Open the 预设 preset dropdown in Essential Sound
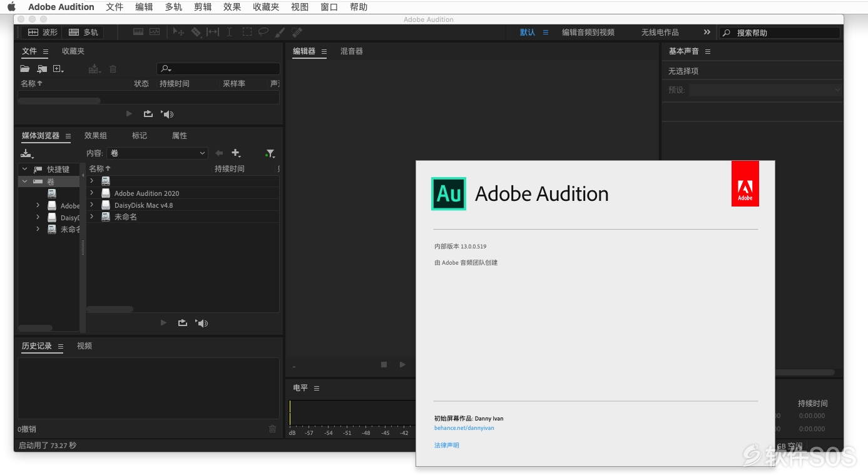Screen dimensions: 868x475 click(x=765, y=90)
